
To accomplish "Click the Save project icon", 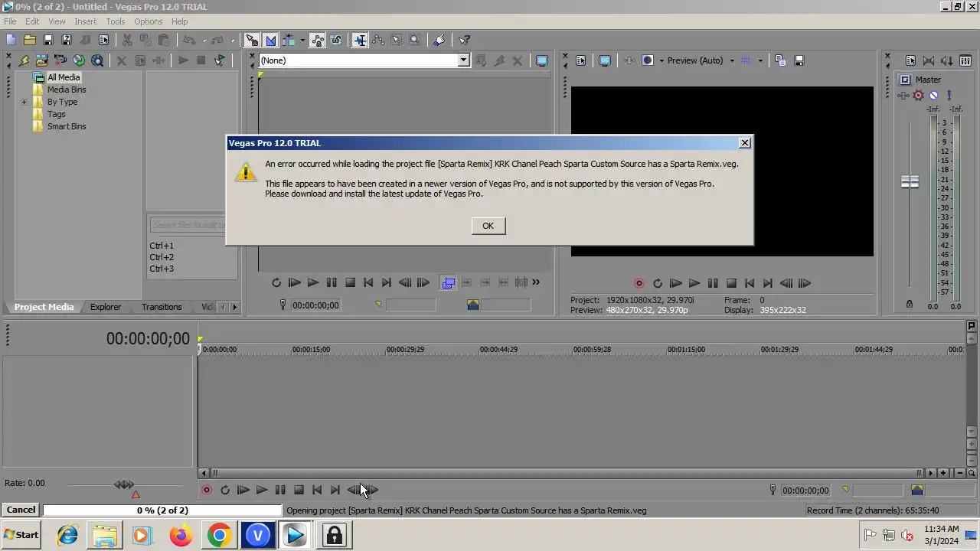I will 48,40.
